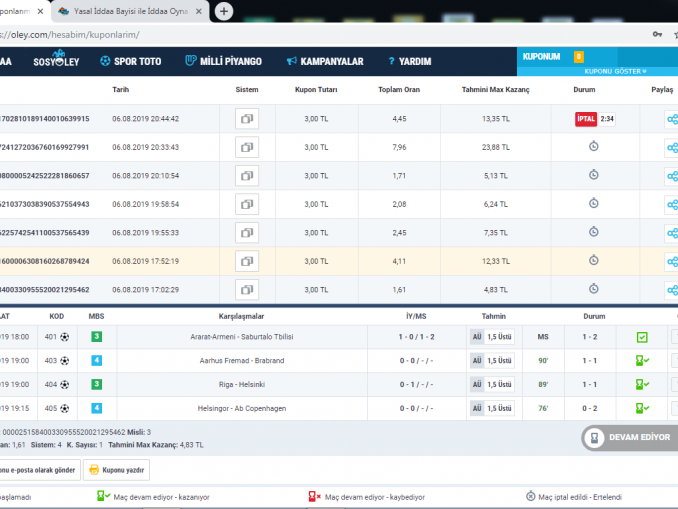Click the key icon in address bar

tap(657, 34)
